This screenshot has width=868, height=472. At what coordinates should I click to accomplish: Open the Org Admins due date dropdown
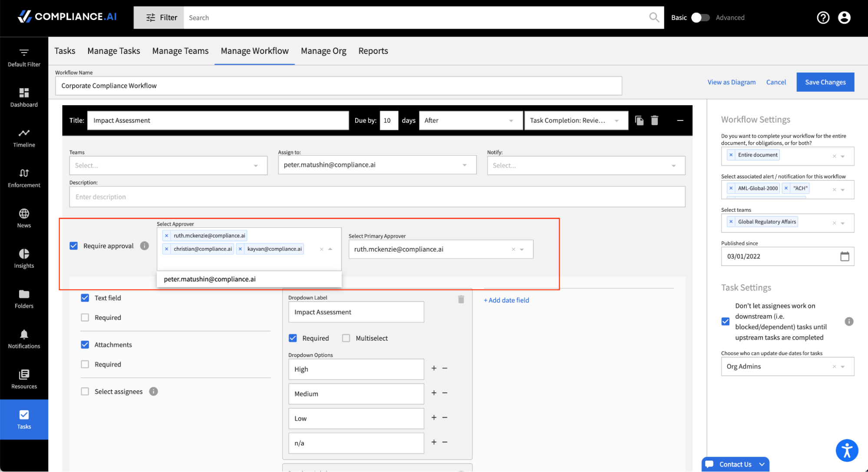(x=842, y=367)
